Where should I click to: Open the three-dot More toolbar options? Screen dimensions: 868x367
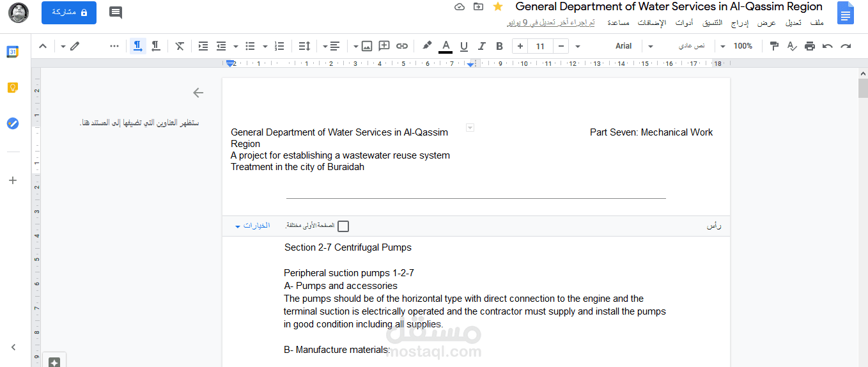click(x=114, y=46)
